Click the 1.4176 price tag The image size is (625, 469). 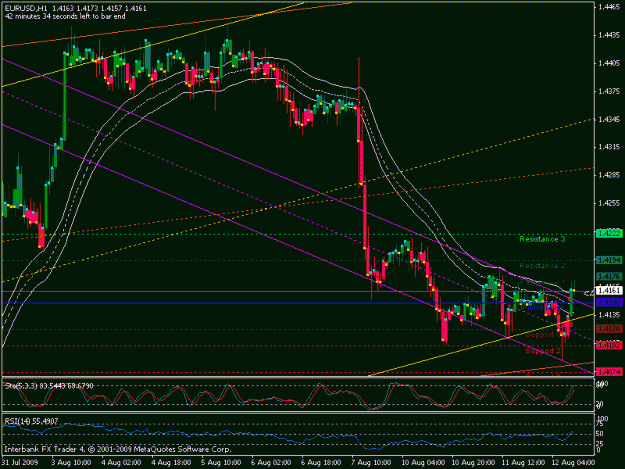(609, 276)
